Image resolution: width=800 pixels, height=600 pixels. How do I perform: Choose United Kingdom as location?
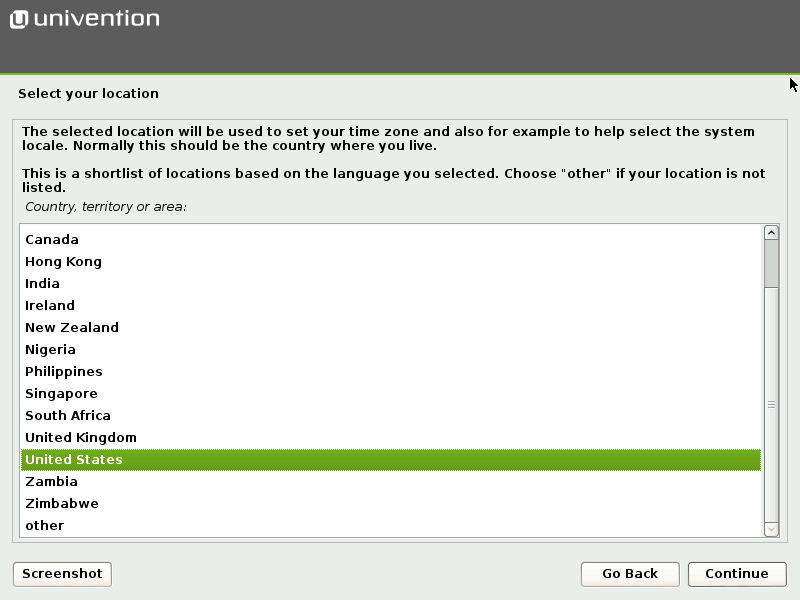point(81,438)
